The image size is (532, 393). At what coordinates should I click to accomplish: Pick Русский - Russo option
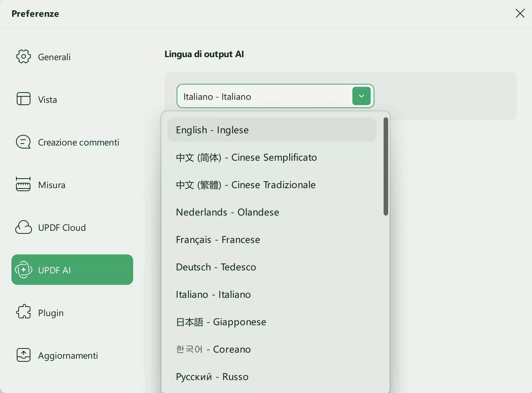[272, 377]
